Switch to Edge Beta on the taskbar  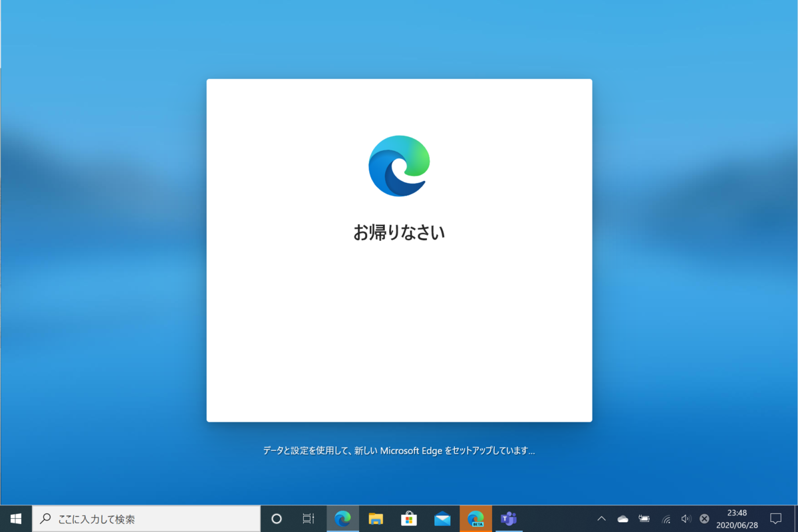(x=475, y=519)
